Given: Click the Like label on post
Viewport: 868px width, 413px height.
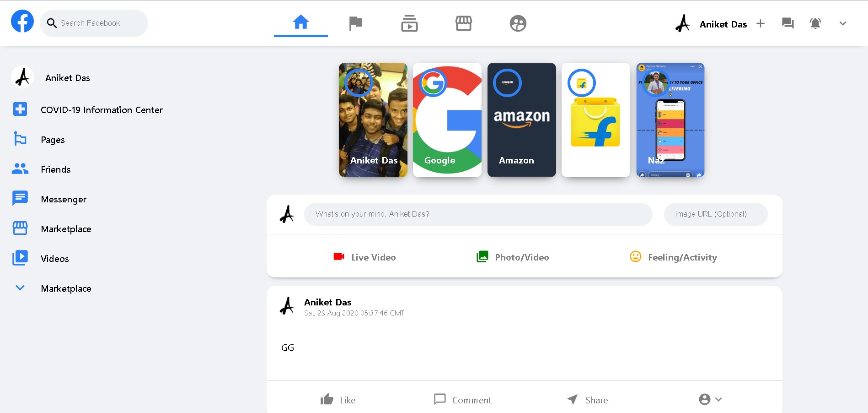Looking at the screenshot, I should pos(348,400).
